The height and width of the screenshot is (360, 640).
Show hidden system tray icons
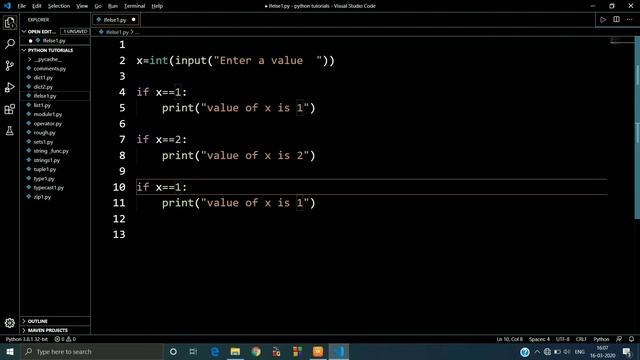click(x=537, y=351)
